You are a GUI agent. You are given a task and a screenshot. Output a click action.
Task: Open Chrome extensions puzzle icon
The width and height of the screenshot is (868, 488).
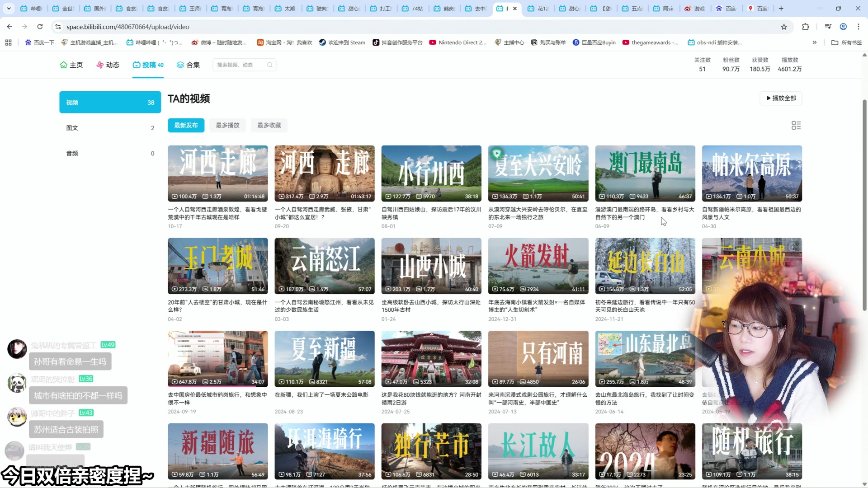pyautogui.click(x=805, y=27)
